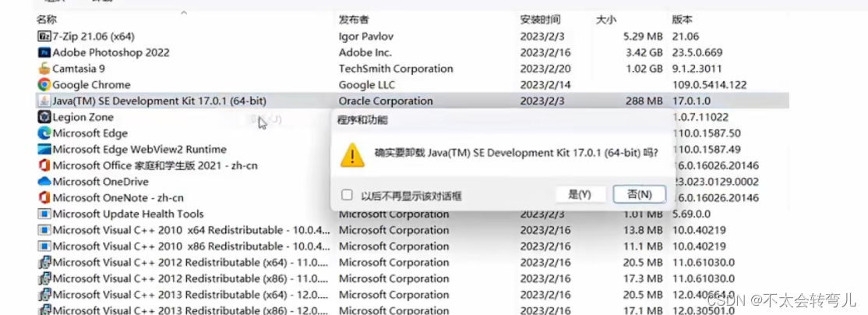The width and height of the screenshot is (868, 315).
Task: Click the Microsoft Update Health Tools icon
Action: coord(44,214)
